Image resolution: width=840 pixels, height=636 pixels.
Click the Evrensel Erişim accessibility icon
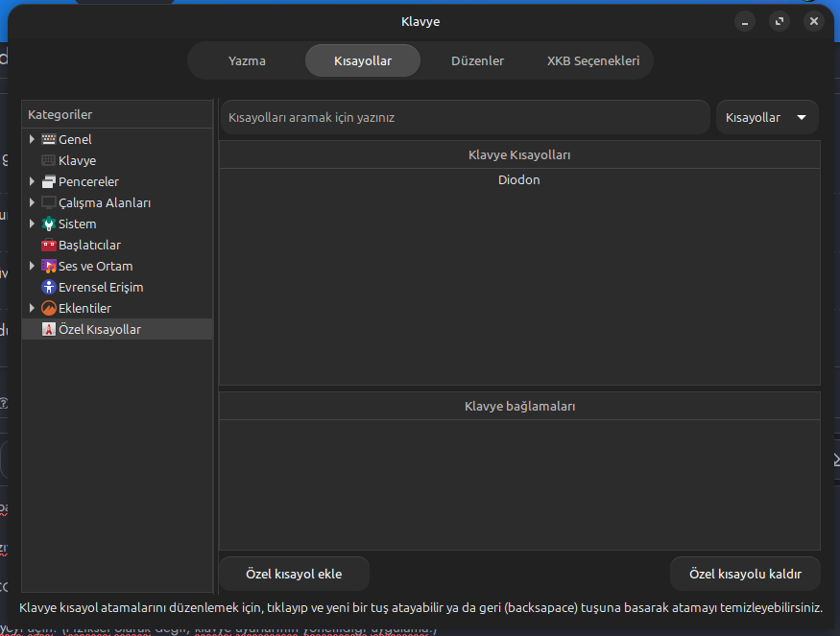click(49, 287)
